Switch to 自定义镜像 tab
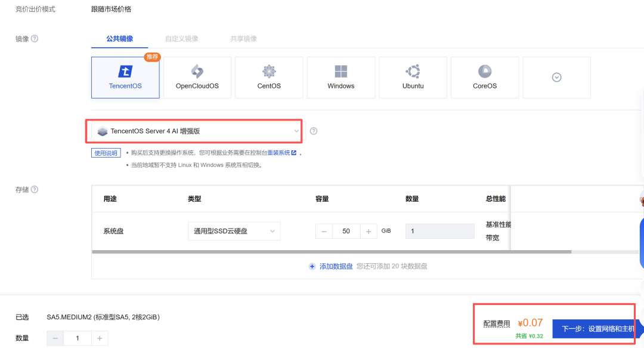The width and height of the screenshot is (644, 348). (x=181, y=39)
